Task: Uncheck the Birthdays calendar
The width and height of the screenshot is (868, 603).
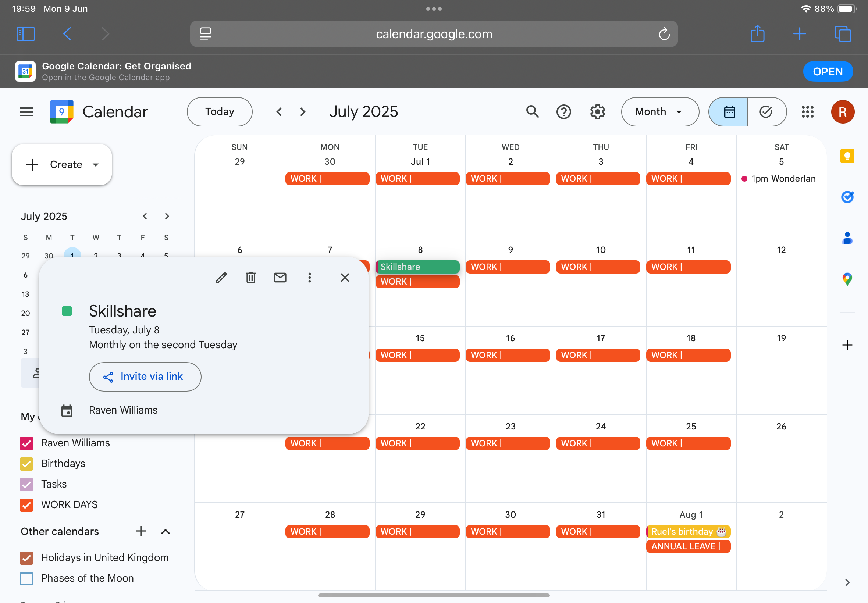Action: [26, 464]
